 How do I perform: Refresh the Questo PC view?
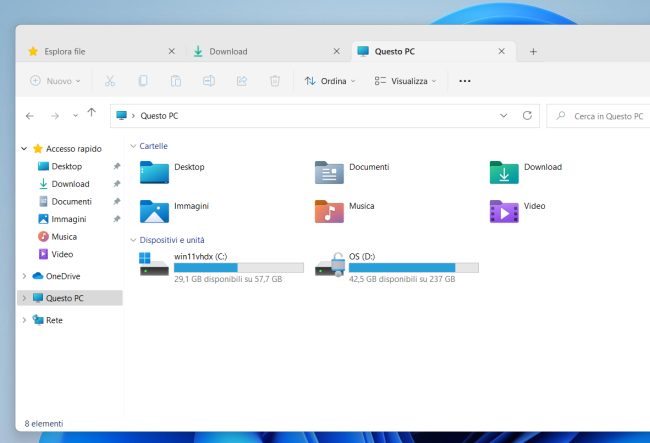[527, 116]
